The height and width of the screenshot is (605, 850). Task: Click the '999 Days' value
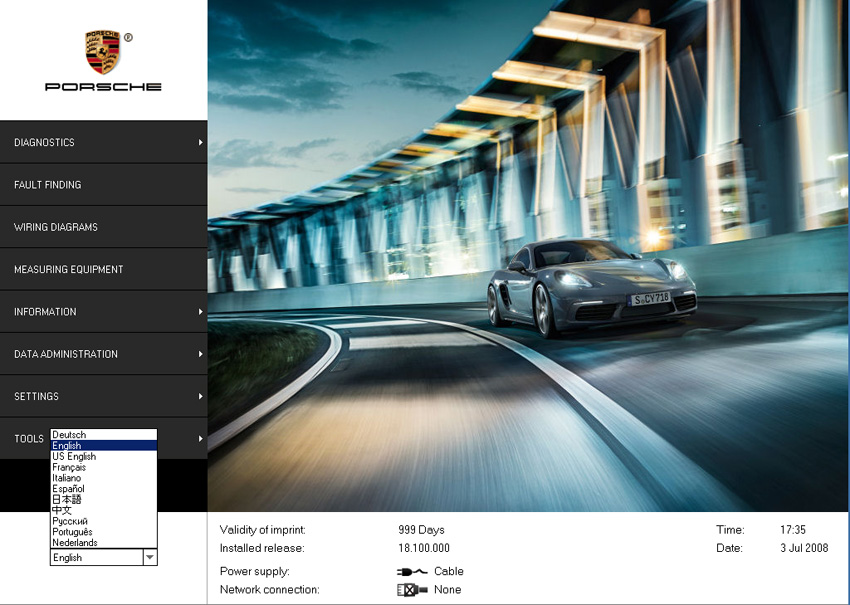pos(421,530)
